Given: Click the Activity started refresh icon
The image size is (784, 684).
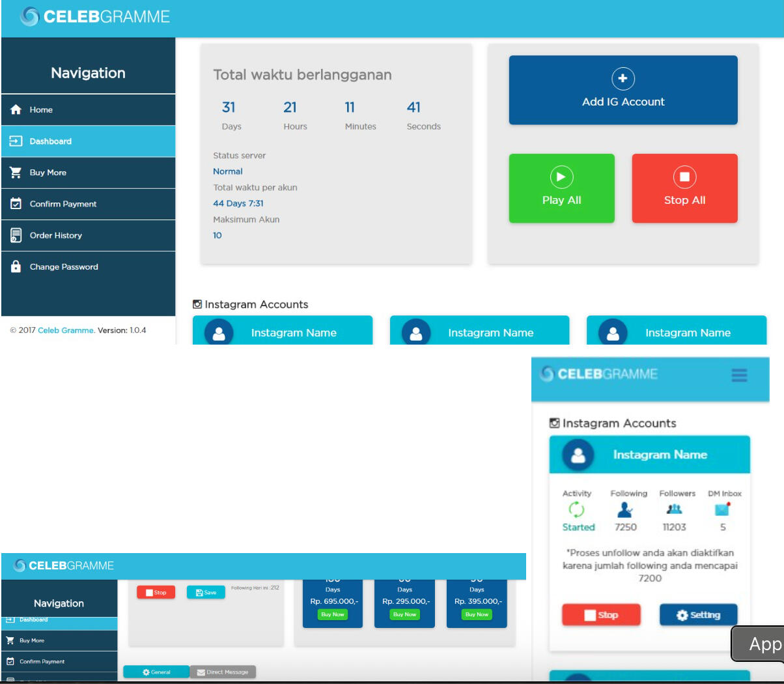Looking at the screenshot, I should point(576,509).
